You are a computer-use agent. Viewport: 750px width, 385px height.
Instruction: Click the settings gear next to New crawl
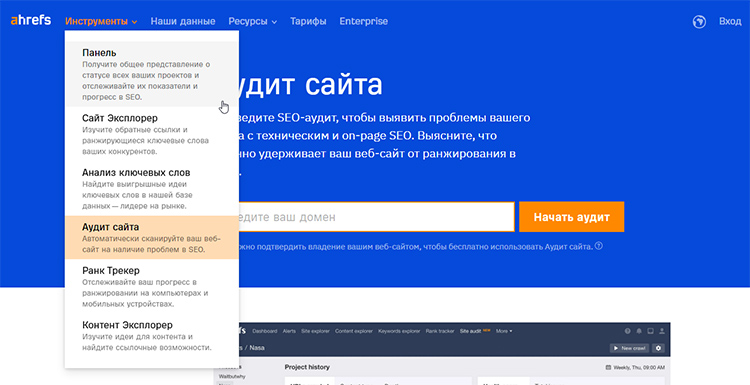click(x=659, y=348)
